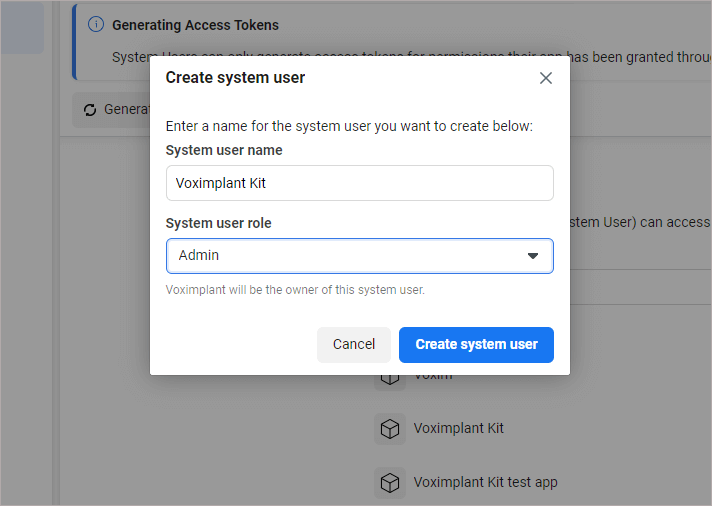Open the System user role dropdown
Image resolution: width=712 pixels, height=506 pixels.
pyautogui.click(x=360, y=256)
